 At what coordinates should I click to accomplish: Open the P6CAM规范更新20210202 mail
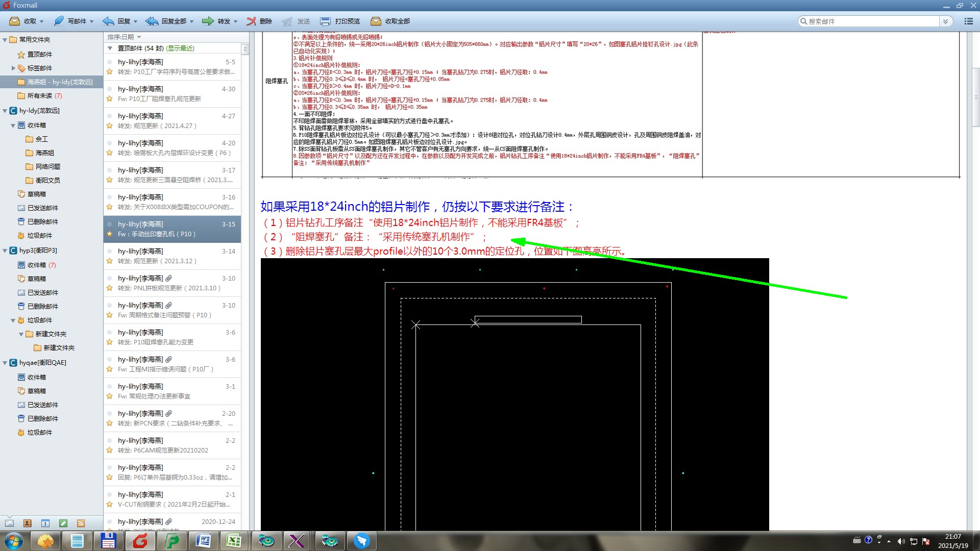(x=172, y=445)
